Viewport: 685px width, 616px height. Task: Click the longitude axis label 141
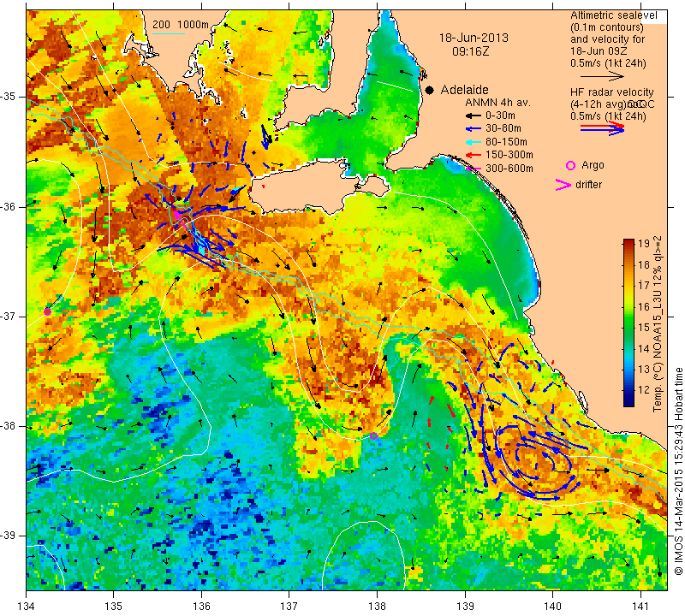[x=640, y=607]
